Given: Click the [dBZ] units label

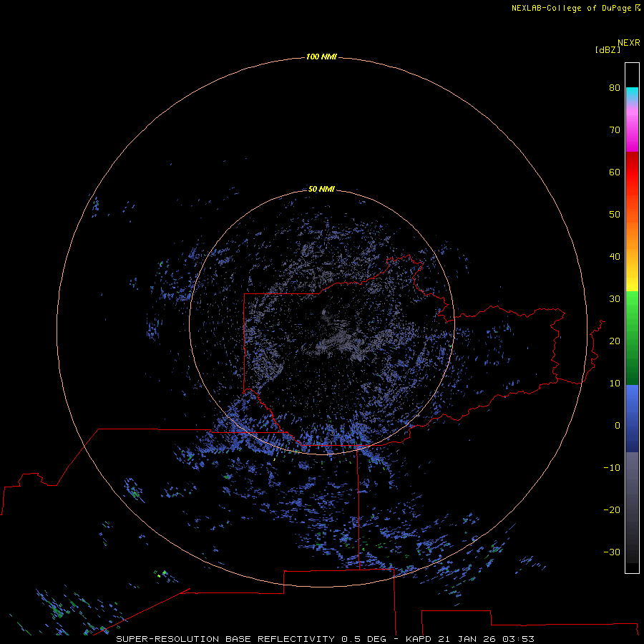Looking at the screenshot, I should click(x=608, y=49).
